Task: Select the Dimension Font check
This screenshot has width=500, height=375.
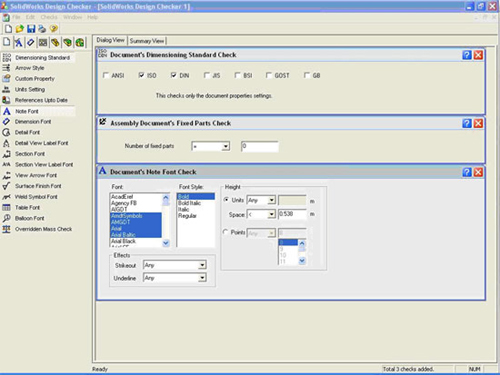Action: click(x=27, y=122)
